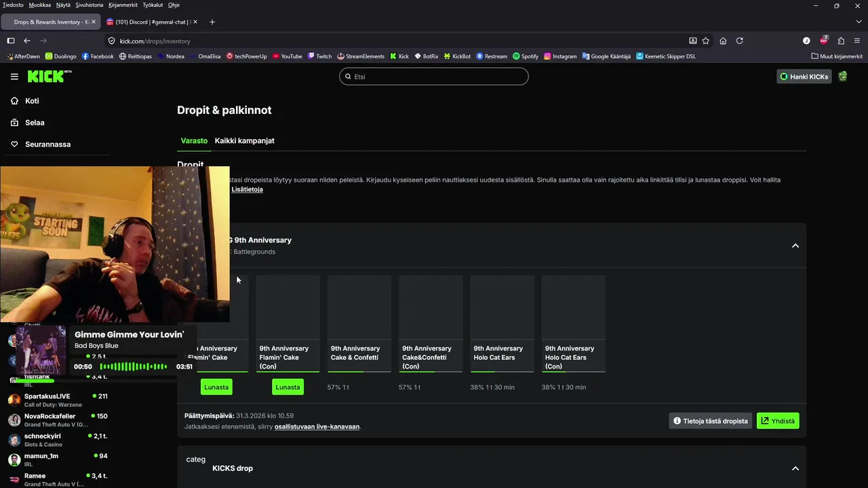This screenshot has height=488, width=868.
Task: Open the browser extensions puzzle icon
Action: tap(841, 41)
